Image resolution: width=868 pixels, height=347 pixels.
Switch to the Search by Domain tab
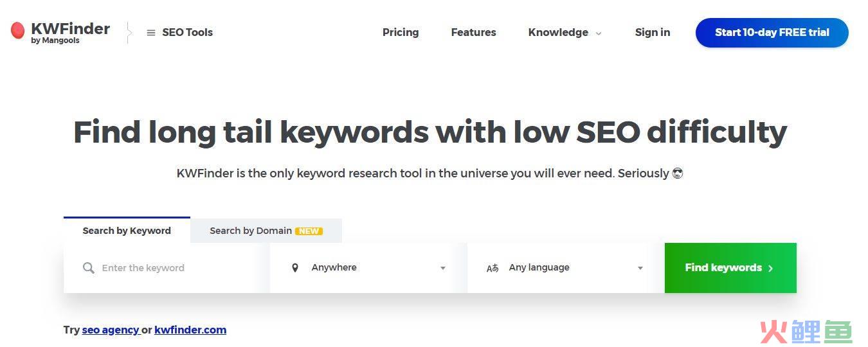point(266,231)
